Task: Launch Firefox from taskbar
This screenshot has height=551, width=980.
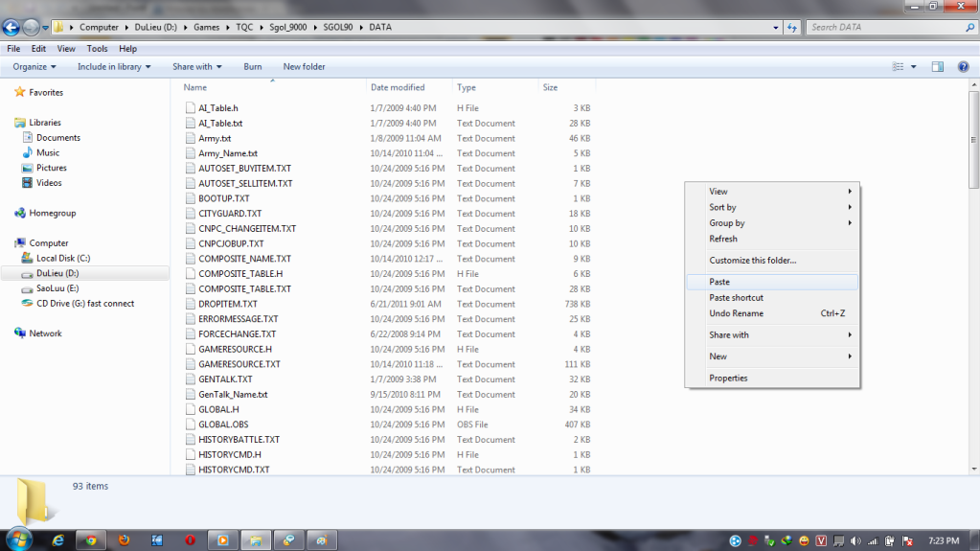Action: pos(124,540)
